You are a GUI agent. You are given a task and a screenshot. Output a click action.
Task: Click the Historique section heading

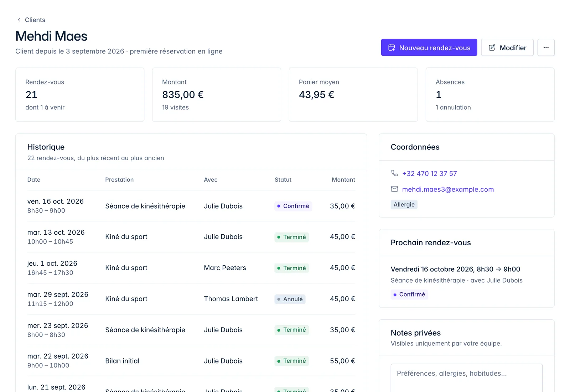[x=46, y=147]
